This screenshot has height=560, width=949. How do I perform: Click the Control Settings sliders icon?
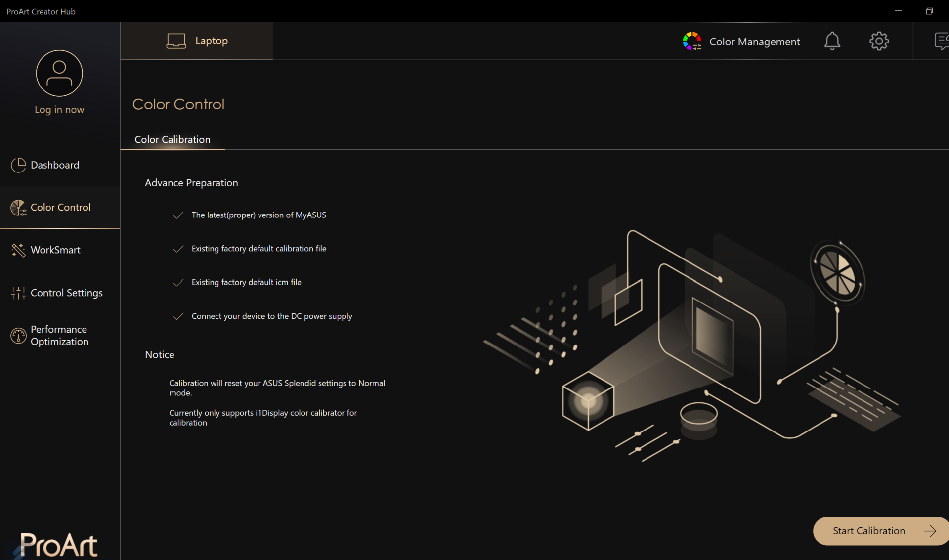(x=18, y=293)
